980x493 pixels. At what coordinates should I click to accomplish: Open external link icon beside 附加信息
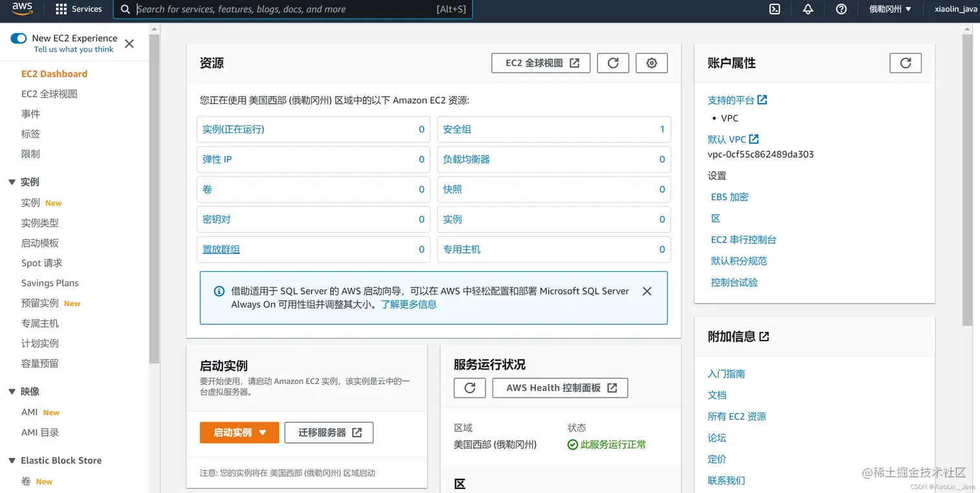pos(764,337)
